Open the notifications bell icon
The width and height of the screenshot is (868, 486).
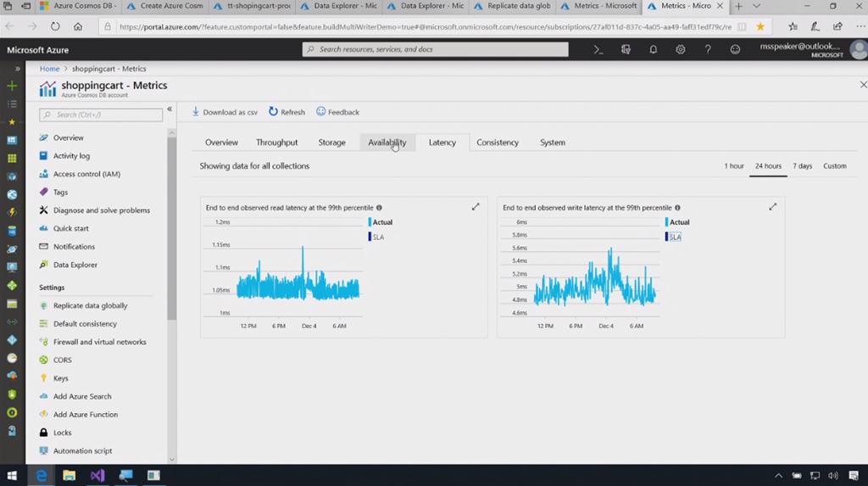click(654, 50)
